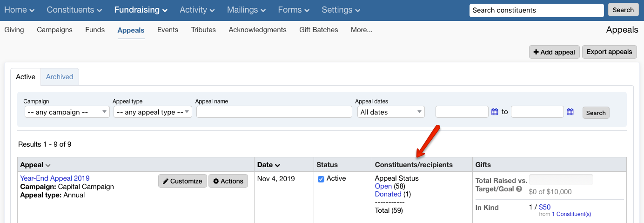Open the Appeal dates dropdown
This screenshot has width=644, height=223.
pos(391,112)
